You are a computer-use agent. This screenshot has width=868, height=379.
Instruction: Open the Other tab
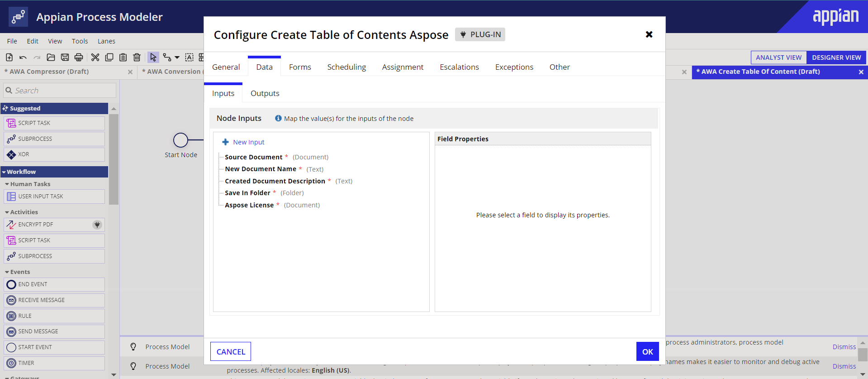coord(560,67)
